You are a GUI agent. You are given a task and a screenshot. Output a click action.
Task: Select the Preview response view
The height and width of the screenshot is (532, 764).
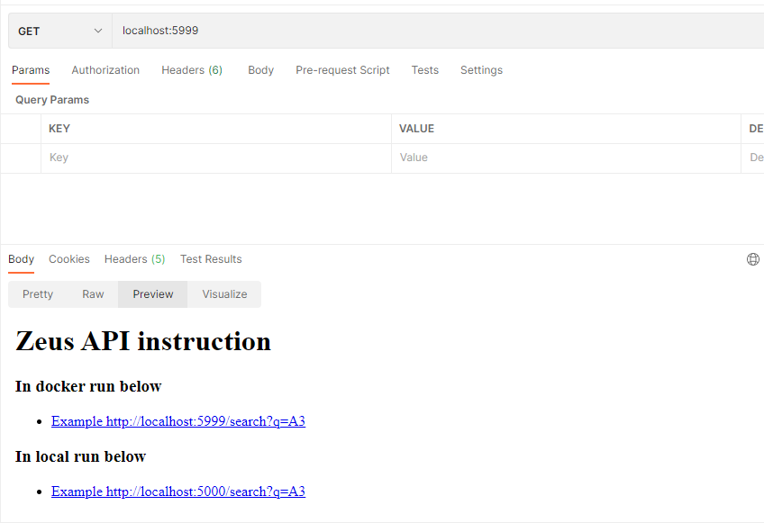click(153, 294)
